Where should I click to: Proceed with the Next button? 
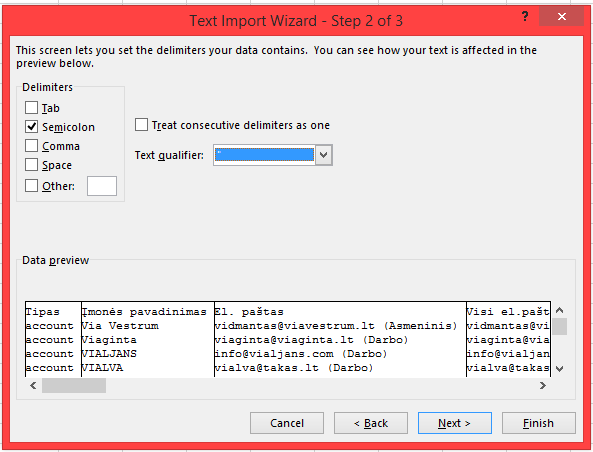tap(455, 423)
